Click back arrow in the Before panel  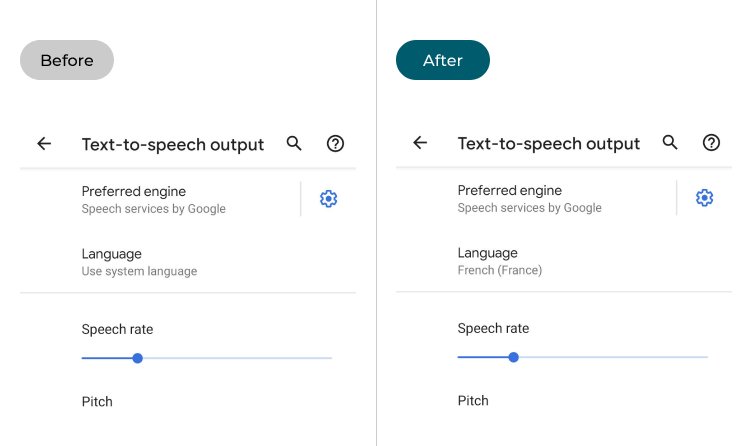click(x=44, y=144)
